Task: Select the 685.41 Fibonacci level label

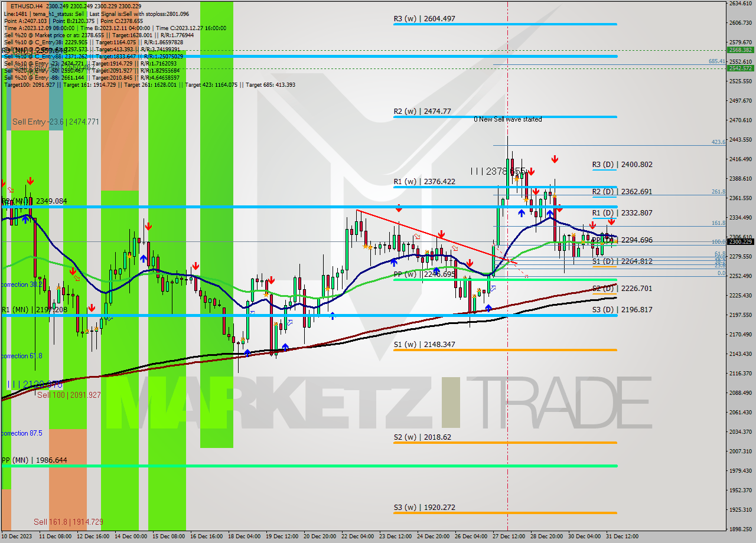Action: 717,61
